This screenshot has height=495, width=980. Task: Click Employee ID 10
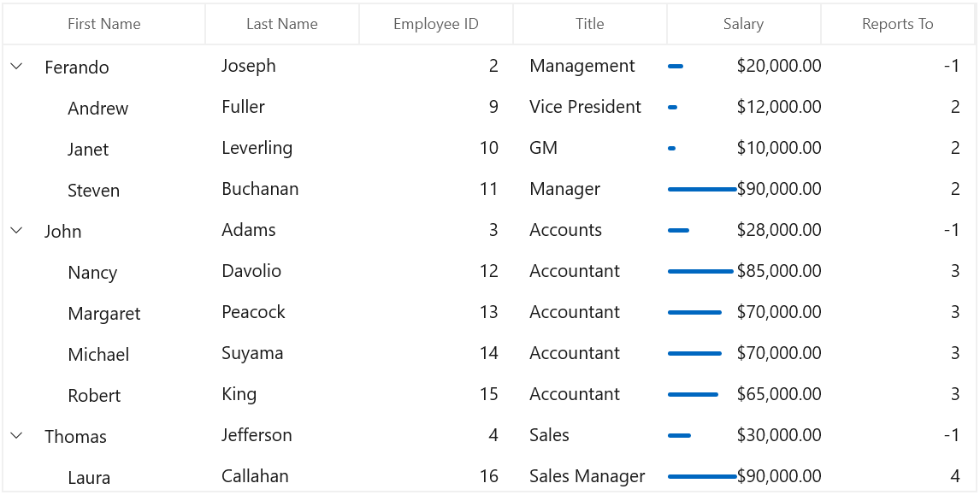pyautogui.click(x=489, y=148)
